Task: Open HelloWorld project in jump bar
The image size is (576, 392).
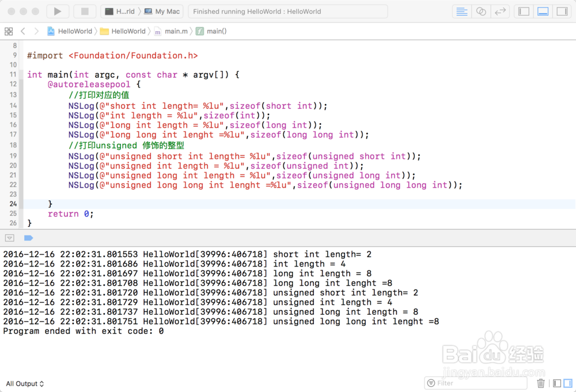Action: tap(70, 31)
